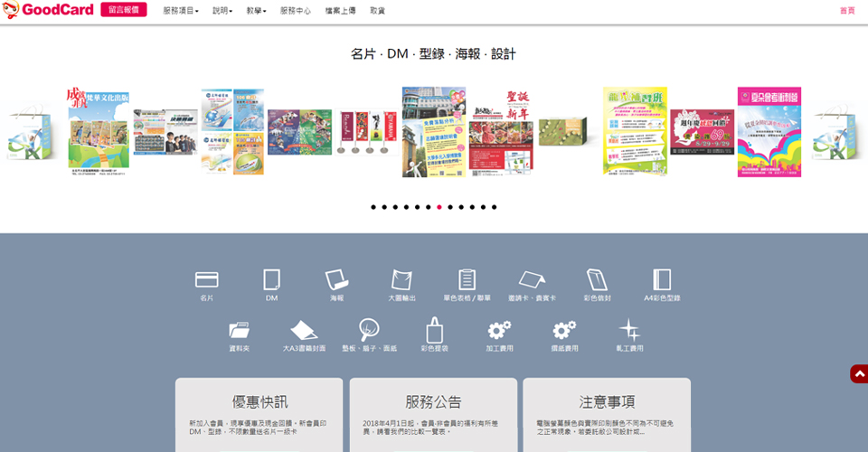
Task: Click the 首頁 home link
Action: (x=847, y=10)
